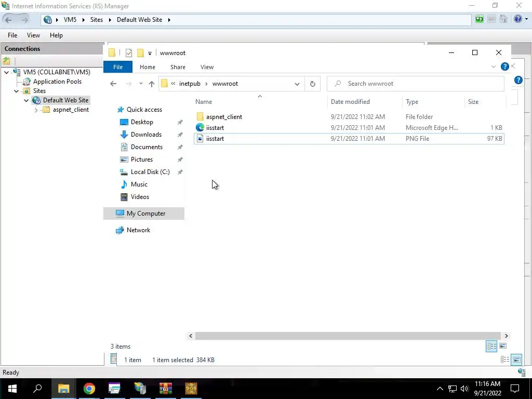Collapse the VM5 (COLLABNET\VM5) server node

(x=6, y=72)
